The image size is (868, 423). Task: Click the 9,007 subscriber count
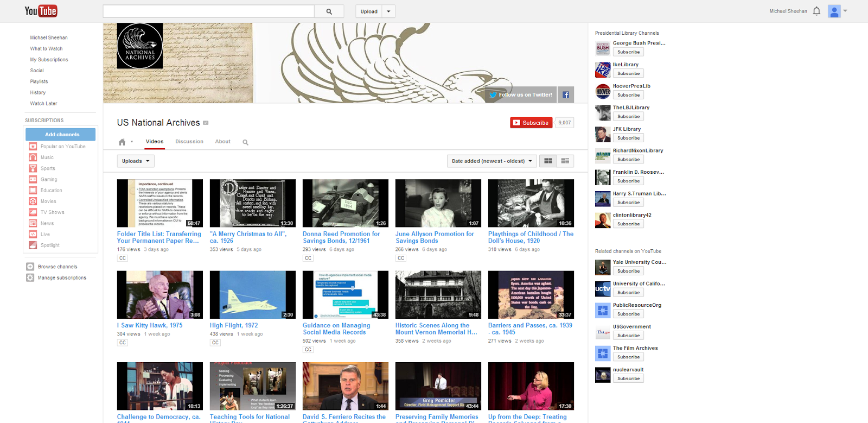pos(565,123)
